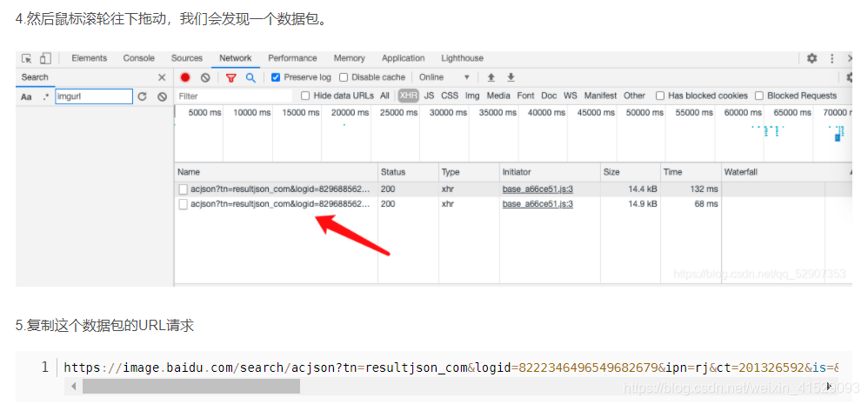Select the Network tab
Image resolution: width=868 pixels, height=404 pixels.
(236, 58)
